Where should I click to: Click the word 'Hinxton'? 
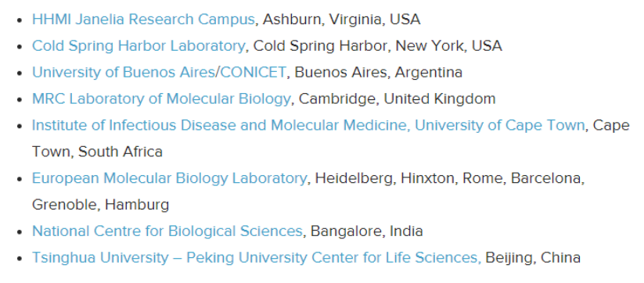[428, 178]
